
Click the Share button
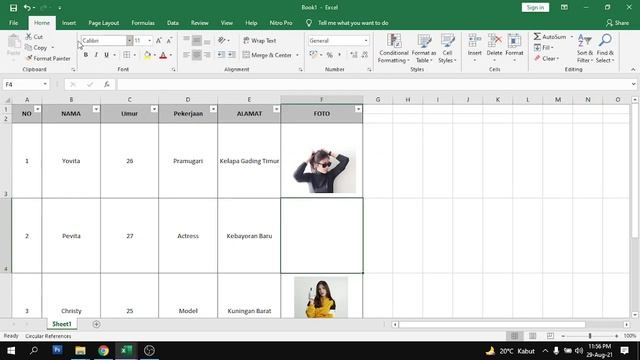(618, 23)
